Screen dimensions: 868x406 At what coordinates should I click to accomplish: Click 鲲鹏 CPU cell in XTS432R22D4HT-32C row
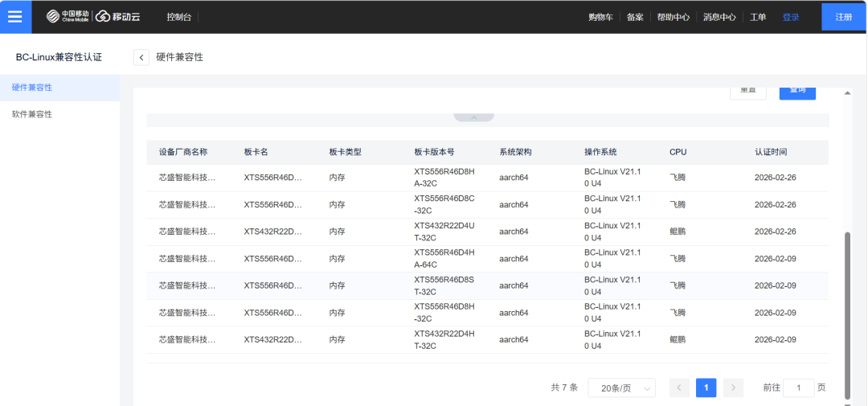(678, 339)
